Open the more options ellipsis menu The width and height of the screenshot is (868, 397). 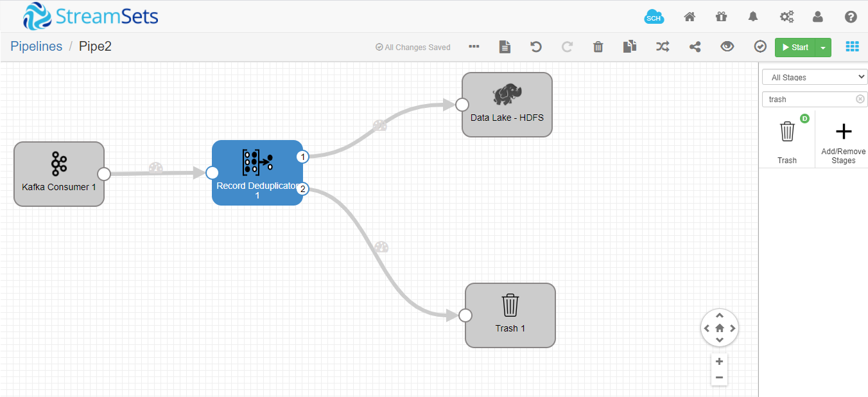tap(474, 47)
